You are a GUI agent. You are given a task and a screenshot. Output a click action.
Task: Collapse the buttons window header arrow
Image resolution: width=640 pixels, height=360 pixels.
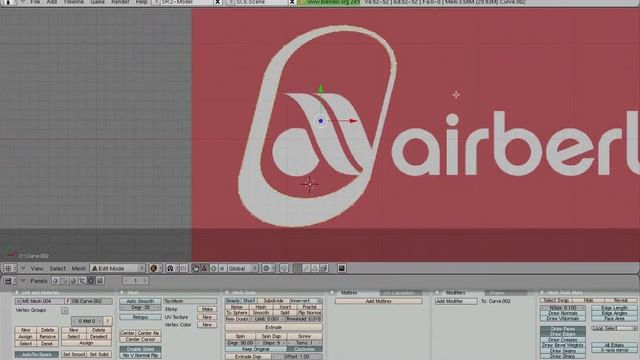pos(23,281)
